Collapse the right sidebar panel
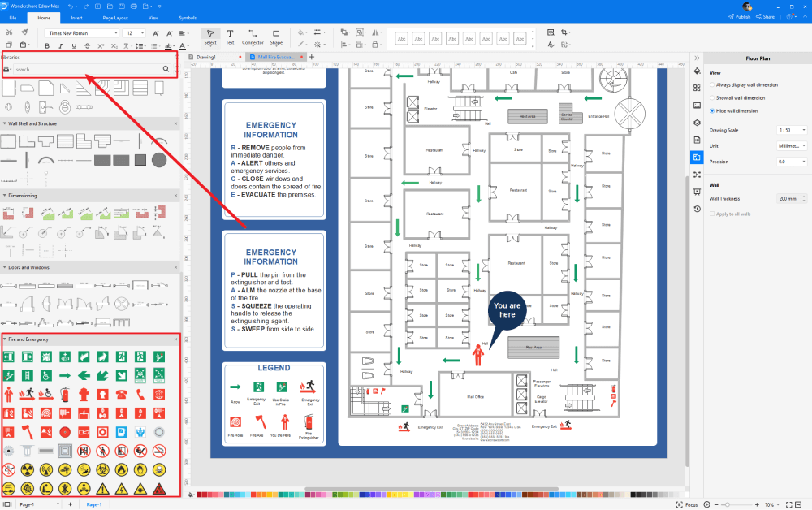 coord(697,58)
